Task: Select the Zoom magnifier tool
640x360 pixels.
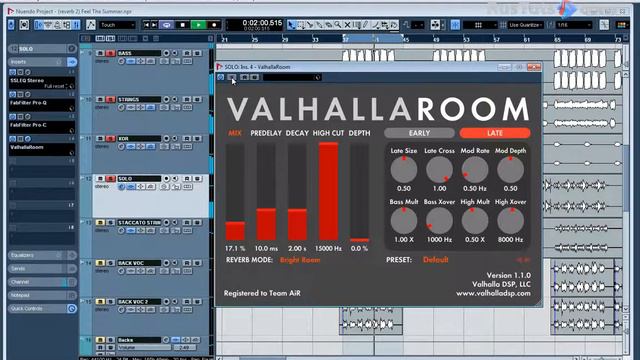Action: click(x=338, y=25)
